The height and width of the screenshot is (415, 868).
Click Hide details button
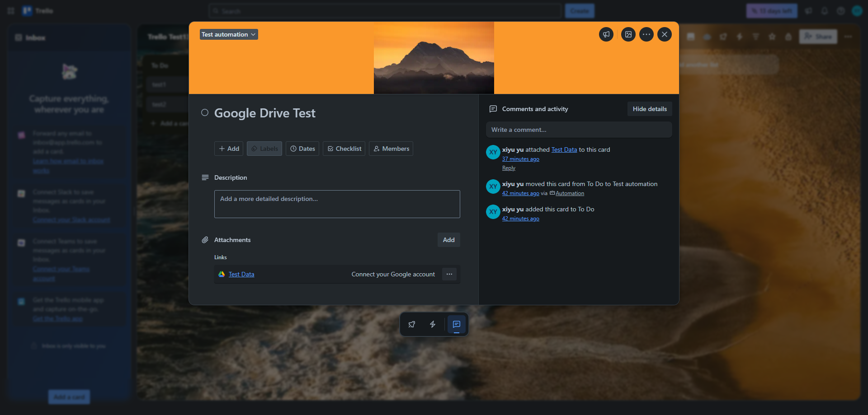pyautogui.click(x=650, y=109)
